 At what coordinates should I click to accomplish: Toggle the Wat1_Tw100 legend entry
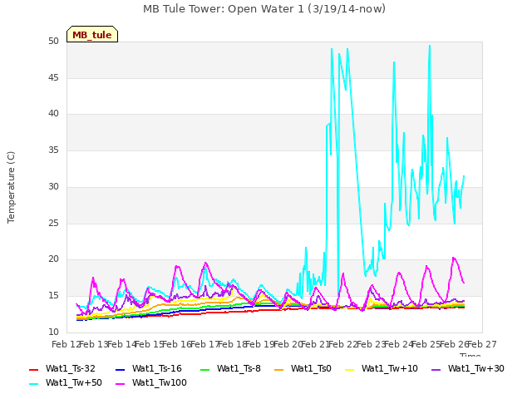point(151,383)
